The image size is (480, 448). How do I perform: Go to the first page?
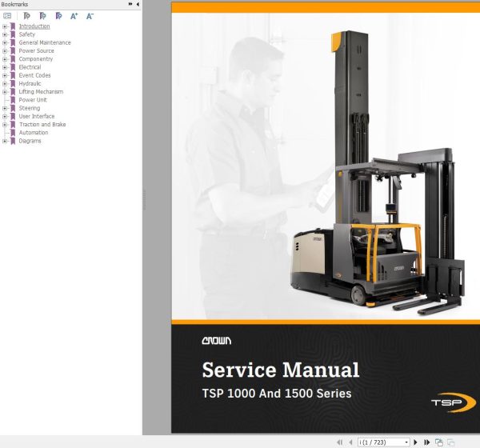[x=339, y=442]
